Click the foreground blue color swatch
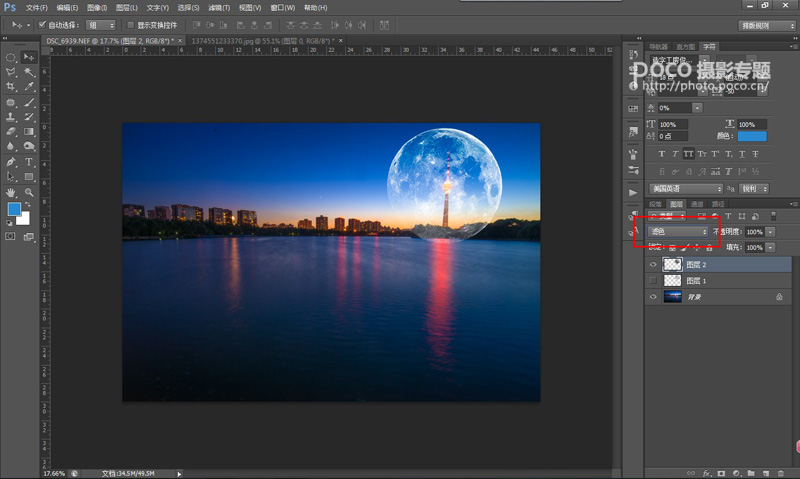This screenshot has width=800, height=479. (x=13, y=208)
